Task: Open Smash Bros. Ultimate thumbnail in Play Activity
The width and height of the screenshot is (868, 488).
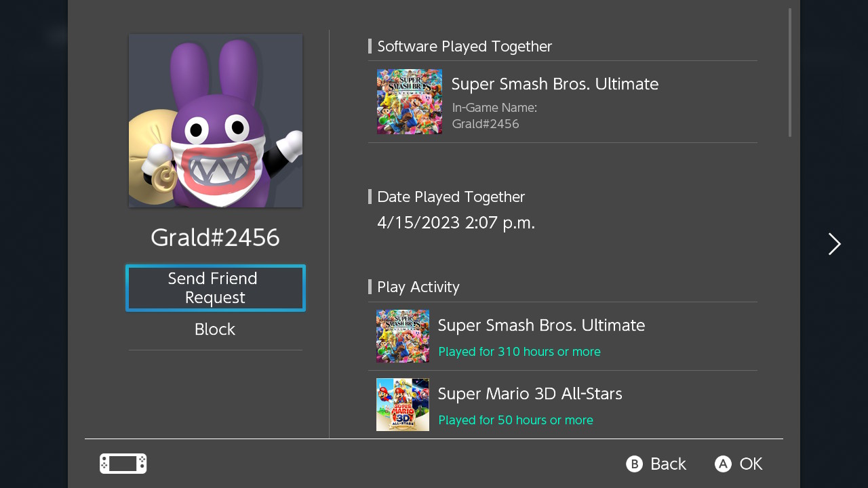Action: [403, 336]
